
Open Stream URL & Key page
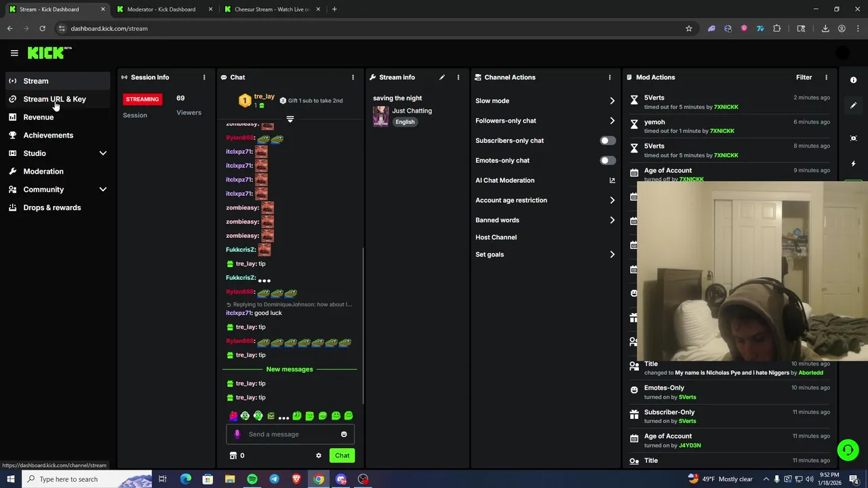pos(58,99)
